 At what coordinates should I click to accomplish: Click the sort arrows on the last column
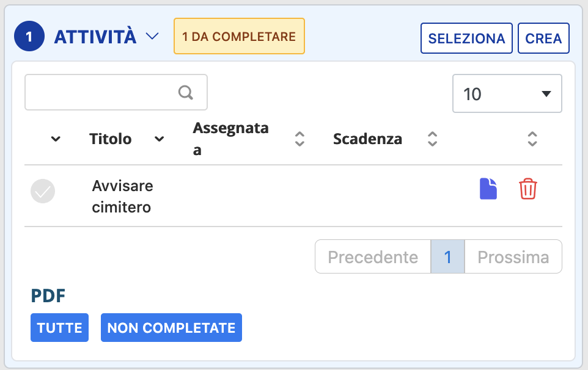[x=532, y=139]
